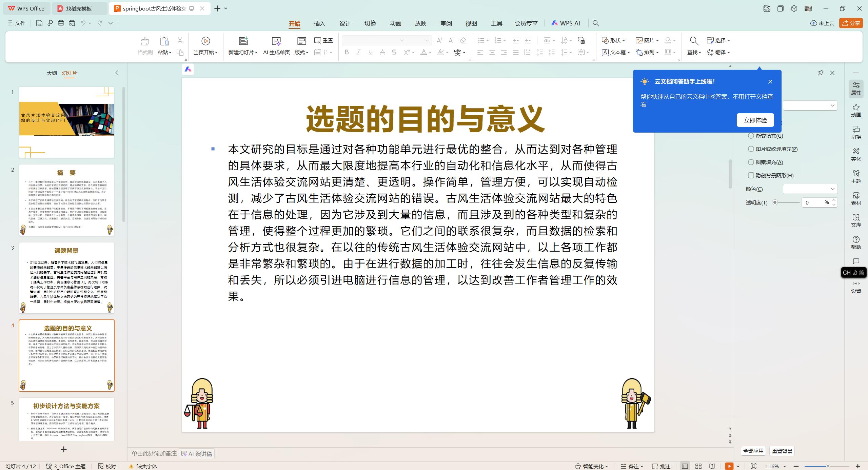The width and height of the screenshot is (868, 470).
Task: Switch to the 插入 ribbon tab
Action: (x=319, y=23)
